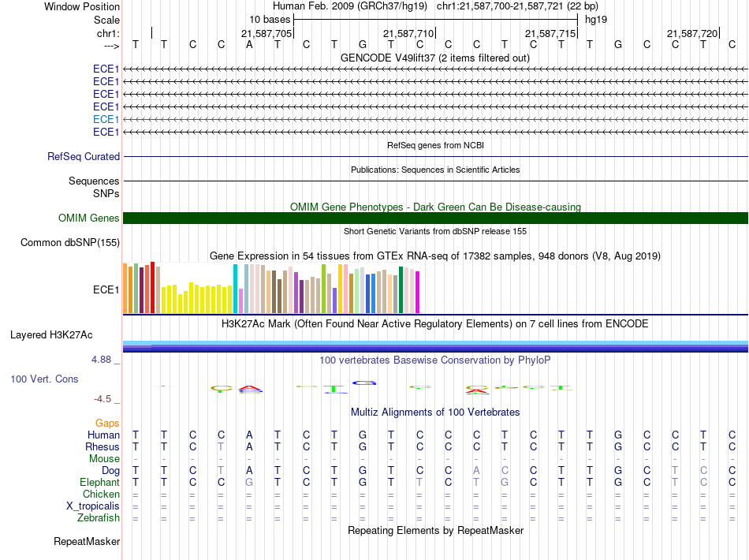Click the RepeatMasker track label
The height and width of the screenshot is (560, 749).
coord(87,542)
